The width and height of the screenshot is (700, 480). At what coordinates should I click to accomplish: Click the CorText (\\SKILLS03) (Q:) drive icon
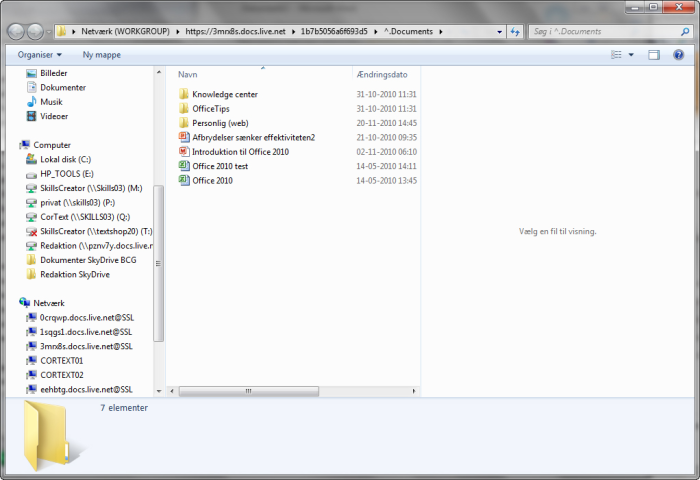[x=31, y=217]
